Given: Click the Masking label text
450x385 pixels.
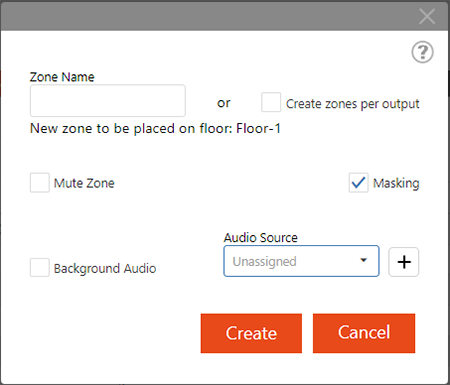Looking at the screenshot, I should tap(396, 183).
